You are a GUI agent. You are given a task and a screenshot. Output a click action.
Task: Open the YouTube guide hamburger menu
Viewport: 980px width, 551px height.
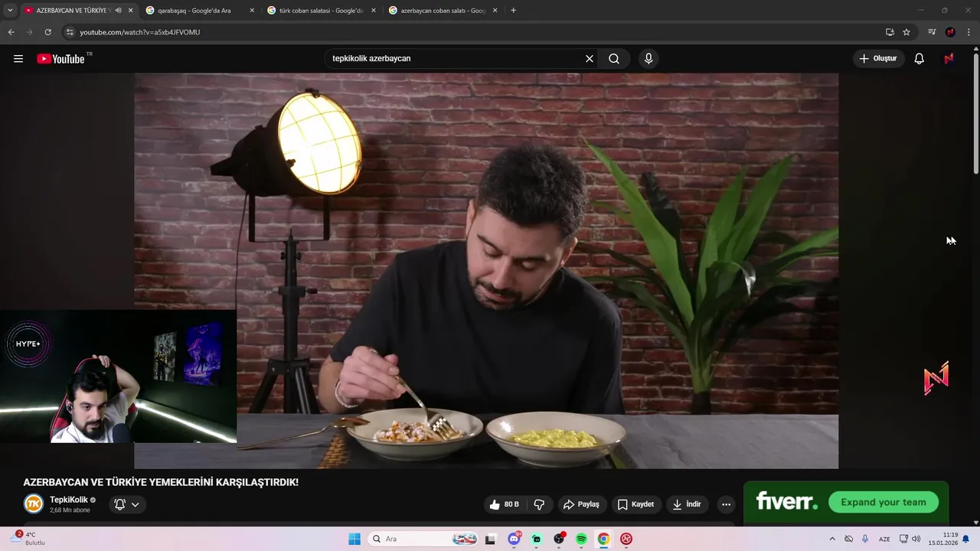[18, 59]
